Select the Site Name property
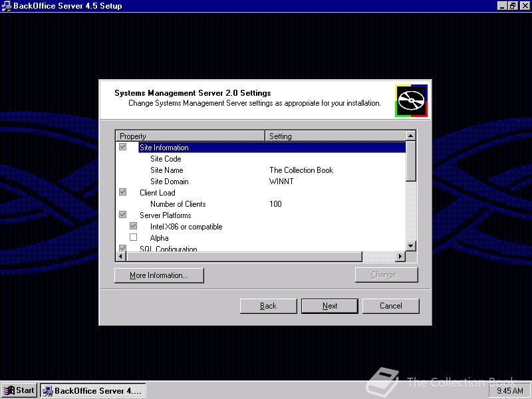Viewport: 532px width, 399px height. tap(167, 170)
